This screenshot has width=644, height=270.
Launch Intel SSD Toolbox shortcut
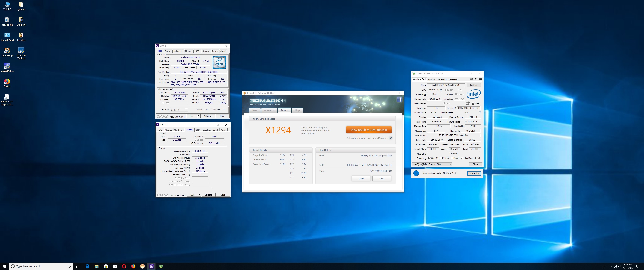click(21, 54)
